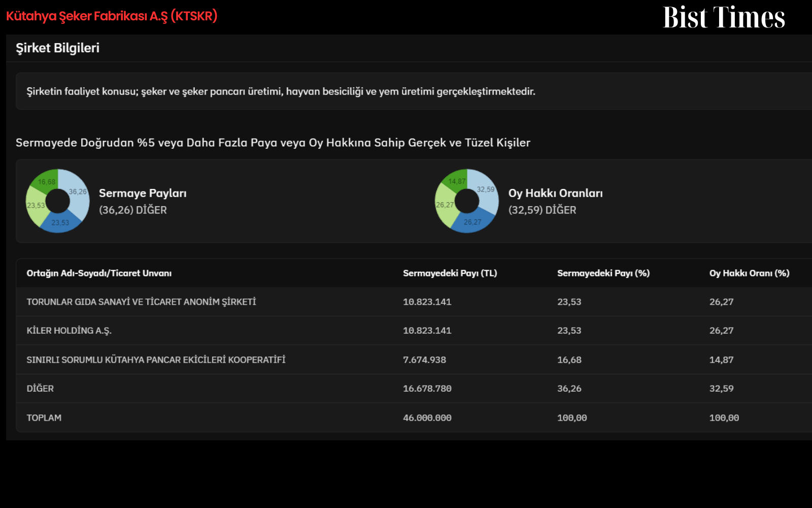812x508 pixels.
Task: Sort by Sermayedeki Payı (TL) column header
Action: 450,273
